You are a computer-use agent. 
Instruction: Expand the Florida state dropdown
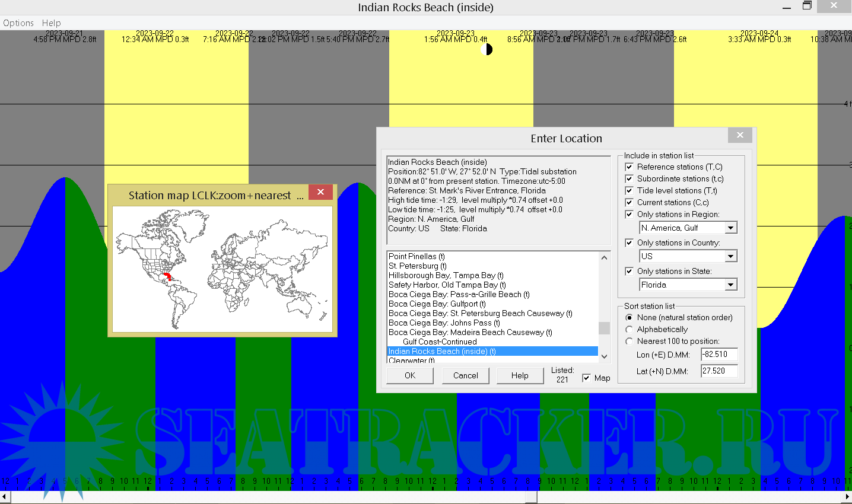tap(730, 285)
